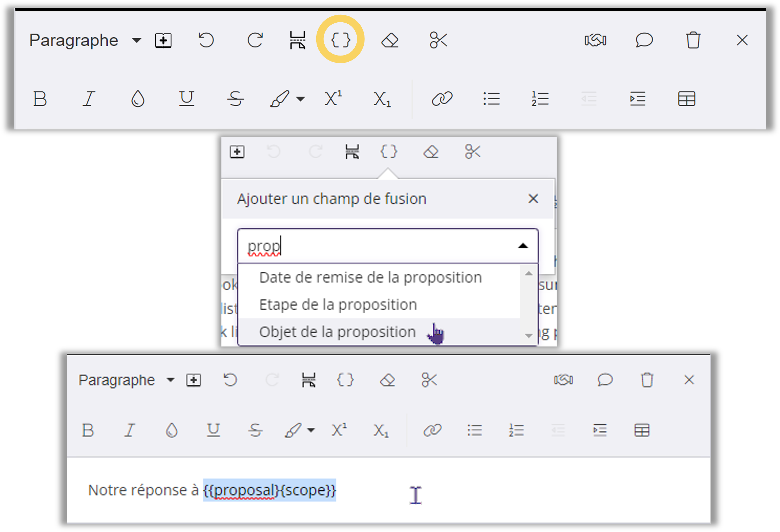Toggle bold in the top formatting row
The width and height of the screenshot is (780, 532).
pyautogui.click(x=40, y=99)
